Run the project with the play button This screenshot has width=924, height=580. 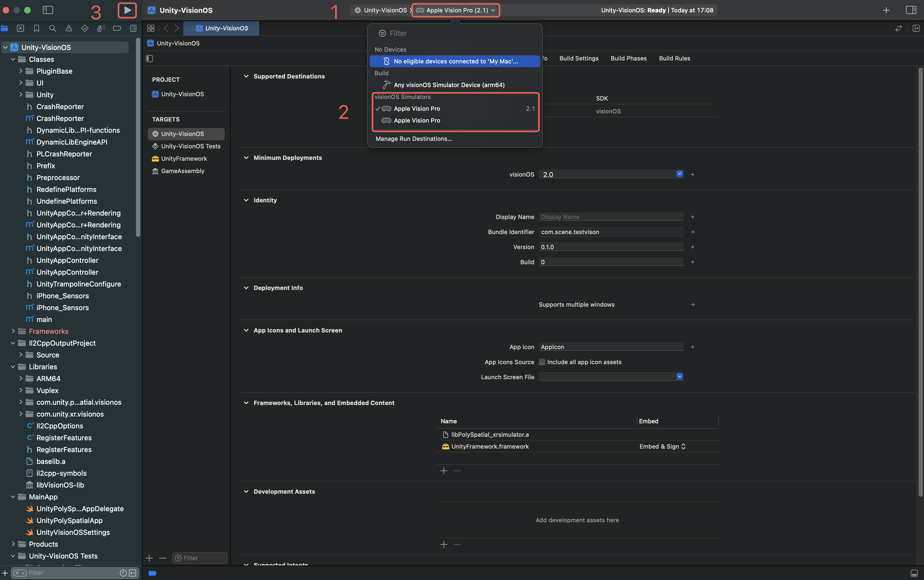point(127,10)
